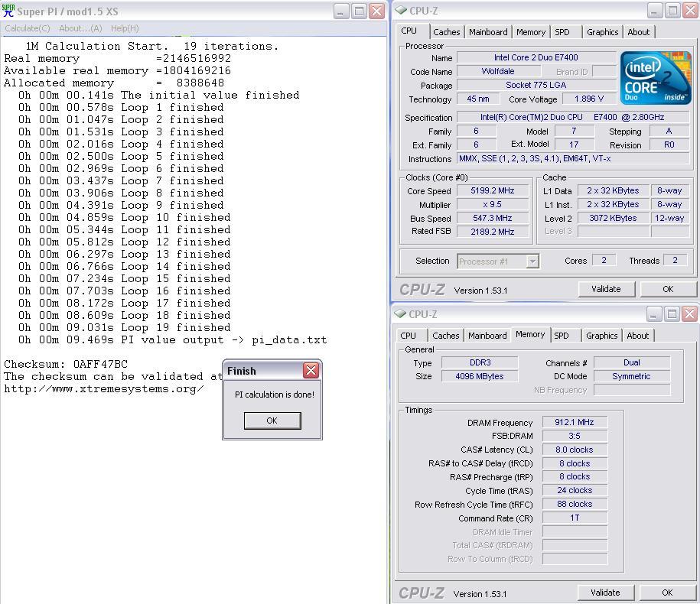This screenshot has width=700, height=604.
Task: Switch to Mainboard tab in lower CPU-Z
Action: click(487, 336)
